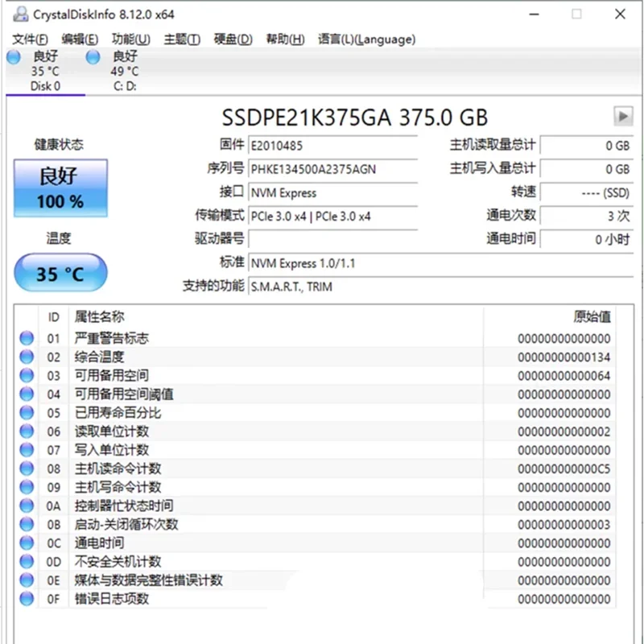Open the 语言(L)(Language) menu
This screenshot has width=644, height=644.
tap(366, 39)
